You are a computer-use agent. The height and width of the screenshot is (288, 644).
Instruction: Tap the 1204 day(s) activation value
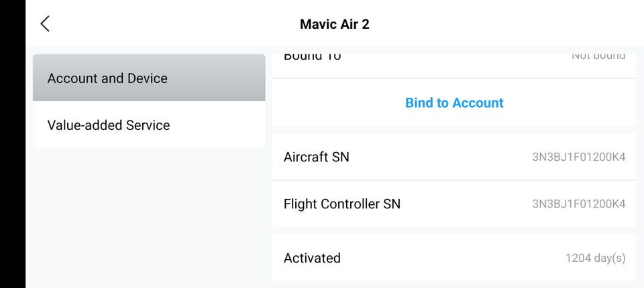coord(595,258)
